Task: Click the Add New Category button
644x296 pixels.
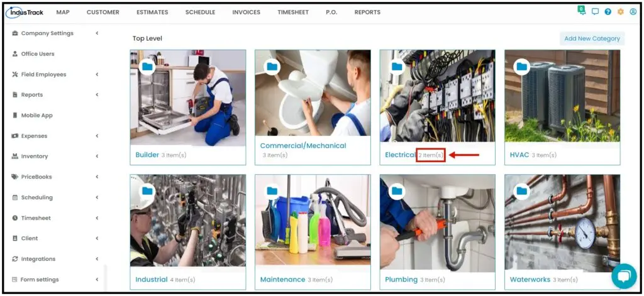Action: 592,38
